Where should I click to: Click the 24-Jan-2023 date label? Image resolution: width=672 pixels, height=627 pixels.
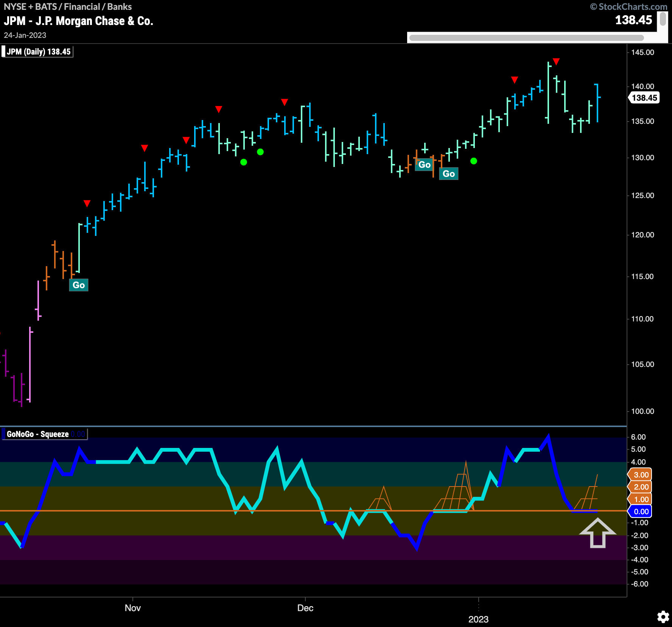(x=25, y=35)
